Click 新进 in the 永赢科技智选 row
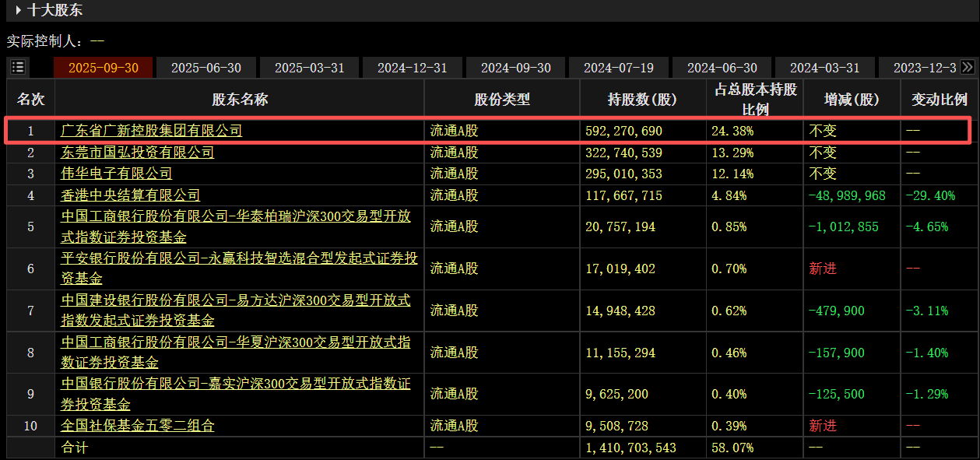The height and width of the screenshot is (460, 980). pyautogui.click(x=824, y=269)
